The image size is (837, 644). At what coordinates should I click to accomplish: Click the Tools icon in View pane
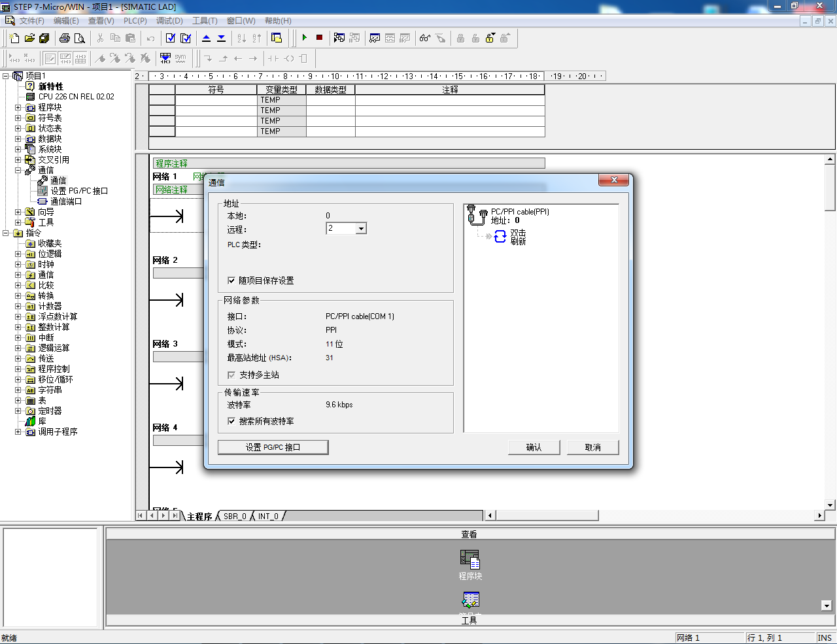pyautogui.click(x=470, y=599)
